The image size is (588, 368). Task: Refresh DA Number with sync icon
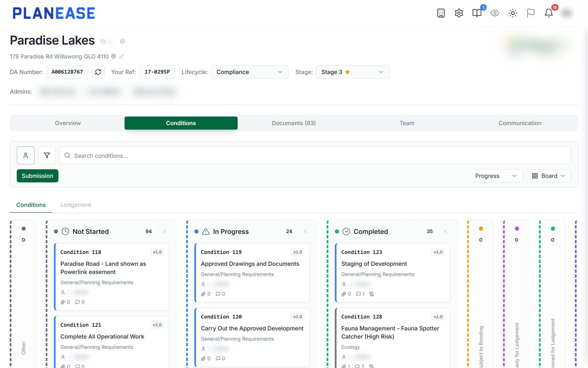(x=98, y=72)
